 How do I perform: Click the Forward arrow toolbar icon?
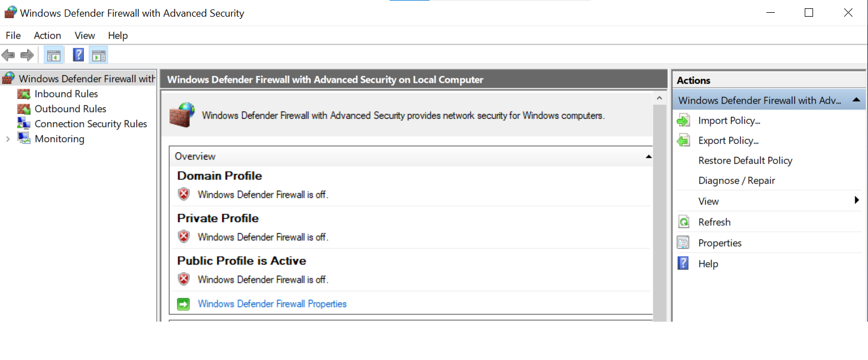coord(27,55)
